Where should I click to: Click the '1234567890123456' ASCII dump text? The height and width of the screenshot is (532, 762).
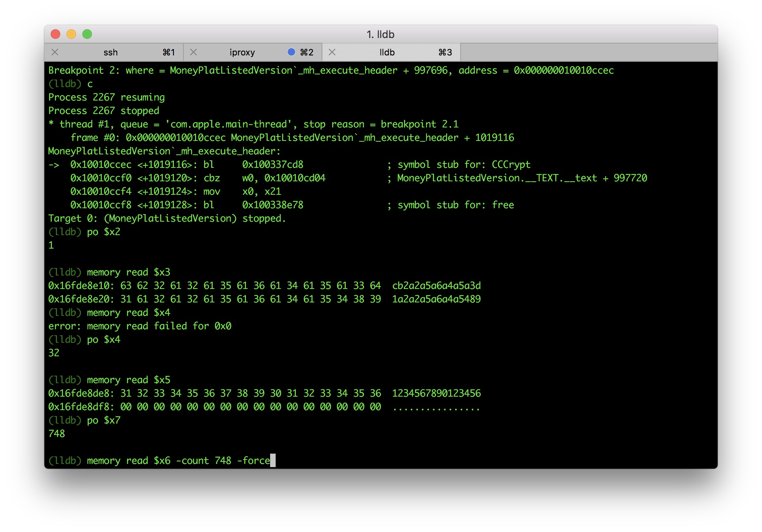click(436, 393)
